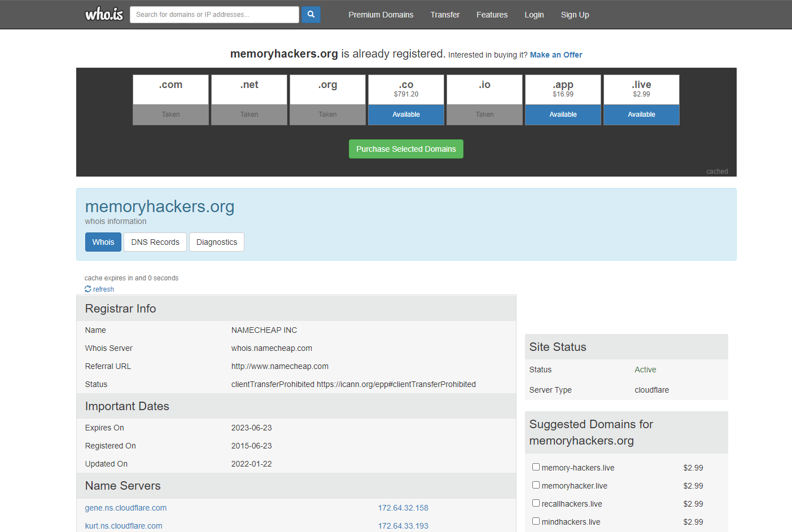Open the Sign Up page

pyautogui.click(x=575, y=15)
